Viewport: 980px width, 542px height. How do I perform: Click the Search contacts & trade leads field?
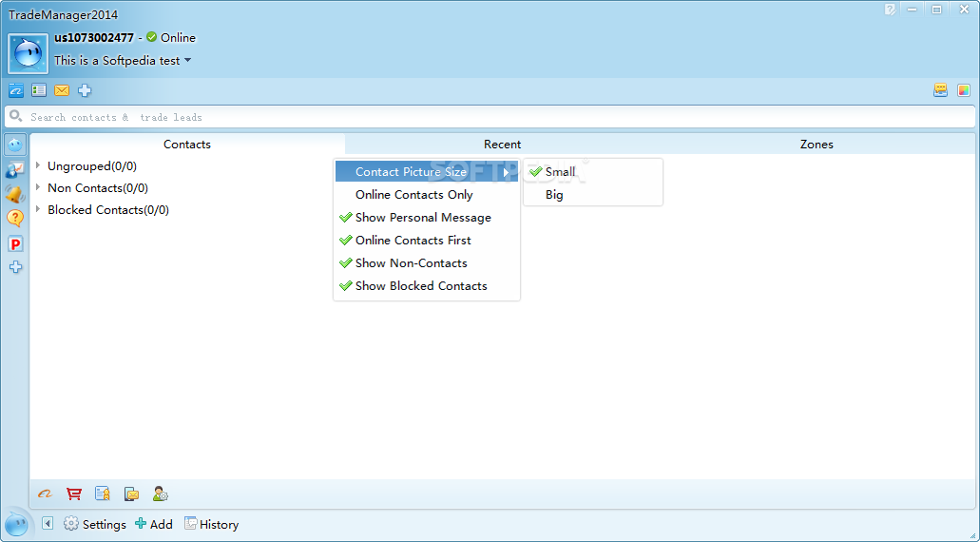[490, 117]
